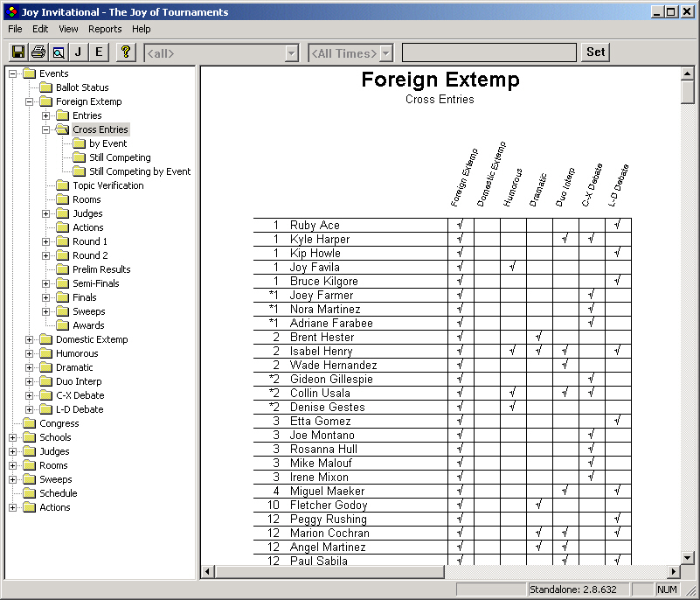Open the <all> combo box
This screenshot has width=700, height=600.
[293, 52]
